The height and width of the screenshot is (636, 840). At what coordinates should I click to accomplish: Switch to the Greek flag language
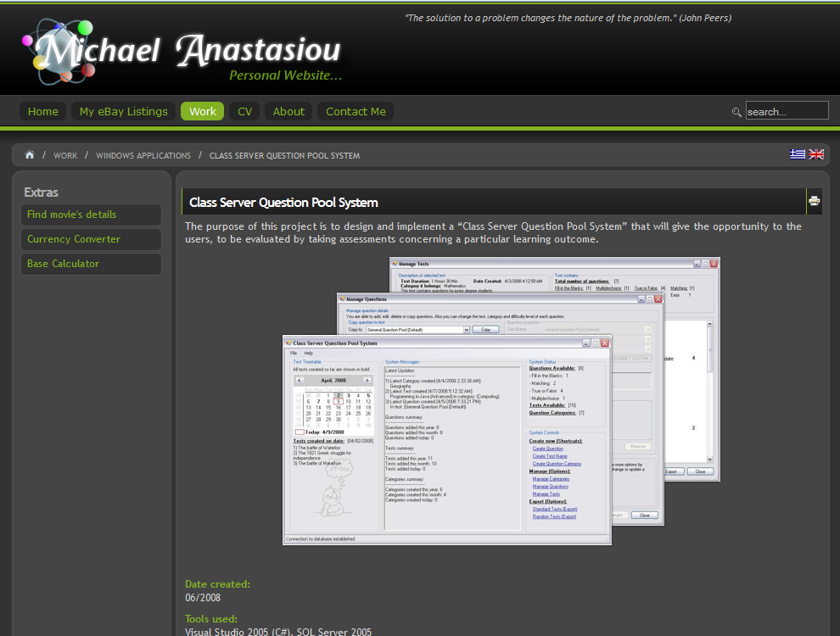point(797,154)
